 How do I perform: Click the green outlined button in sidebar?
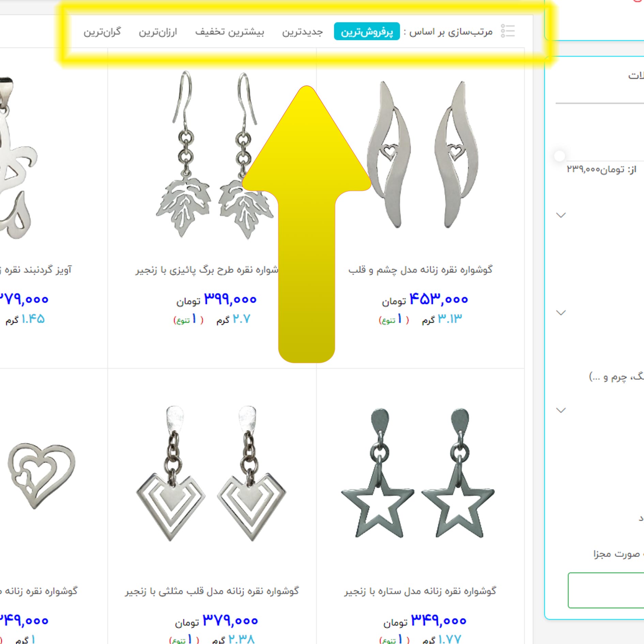[606, 590]
